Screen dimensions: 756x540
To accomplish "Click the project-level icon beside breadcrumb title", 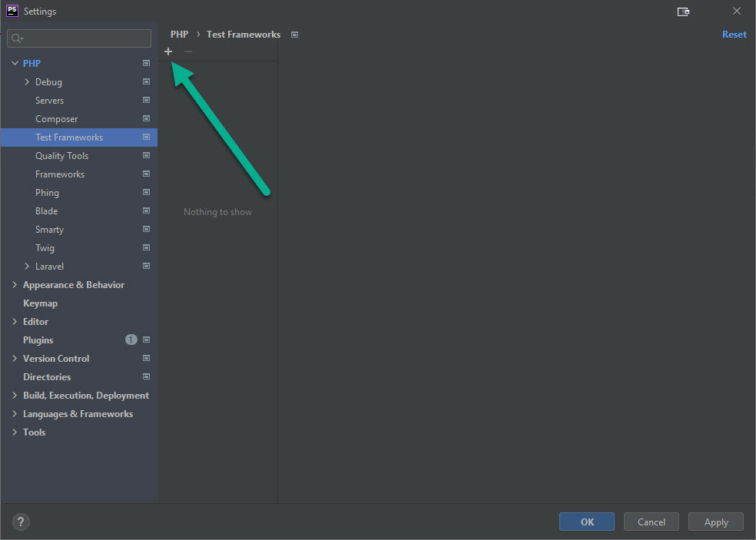I will (x=294, y=35).
